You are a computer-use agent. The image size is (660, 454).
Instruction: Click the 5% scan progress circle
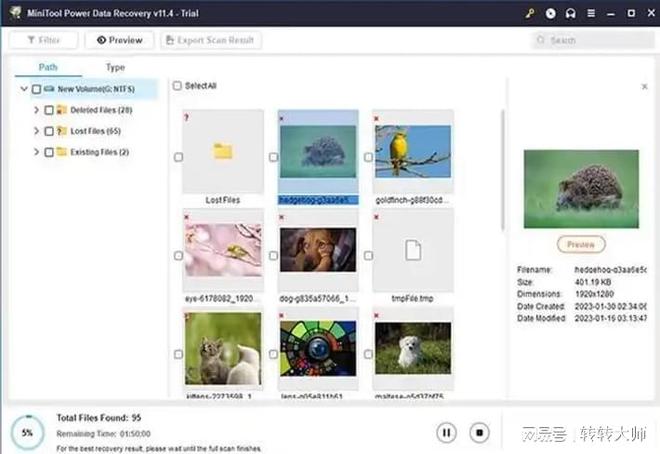click(28, 433)
